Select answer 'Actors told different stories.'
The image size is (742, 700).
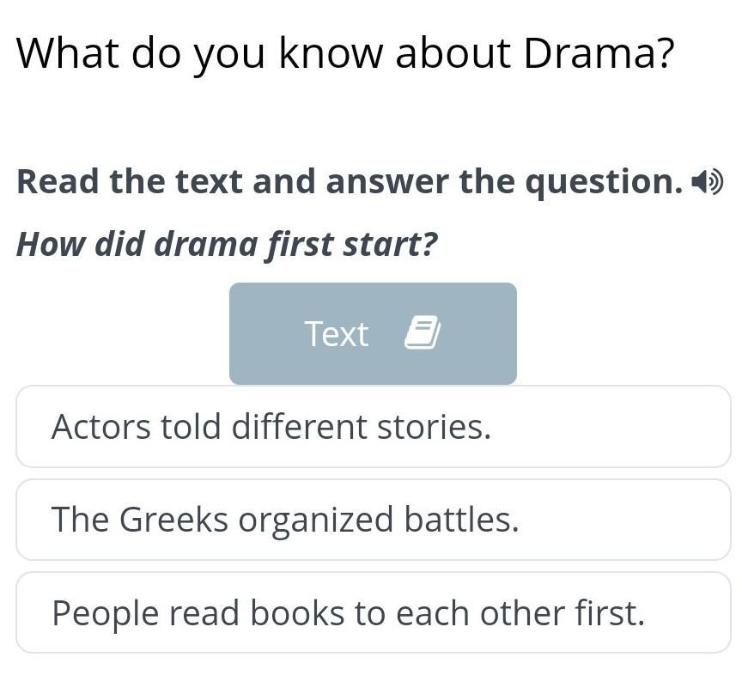pos(373,426)
